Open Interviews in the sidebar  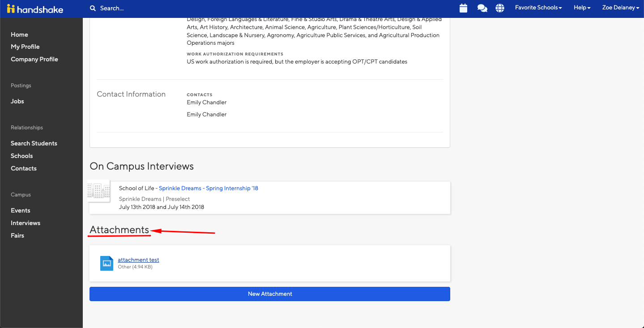[x=26, y=223]
